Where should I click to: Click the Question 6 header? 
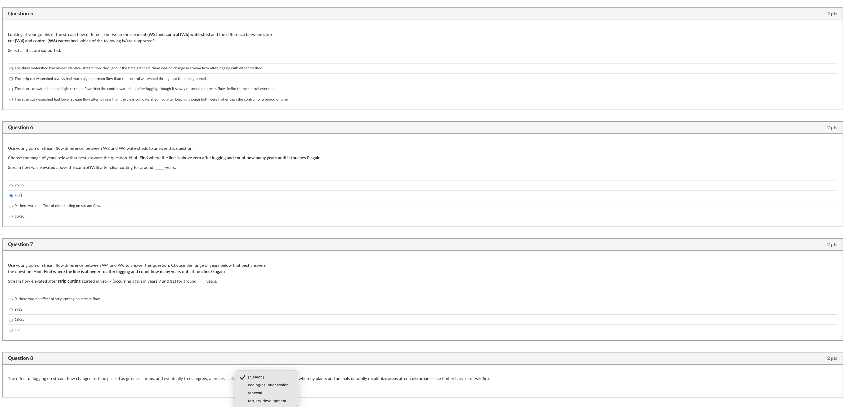[21, 128]
